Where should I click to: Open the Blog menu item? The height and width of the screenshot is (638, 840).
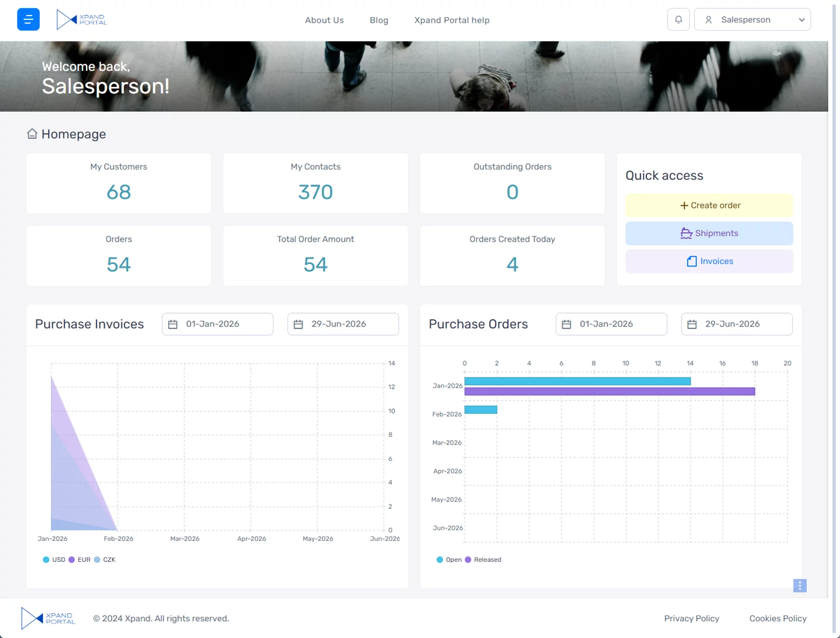coord(379,20)
